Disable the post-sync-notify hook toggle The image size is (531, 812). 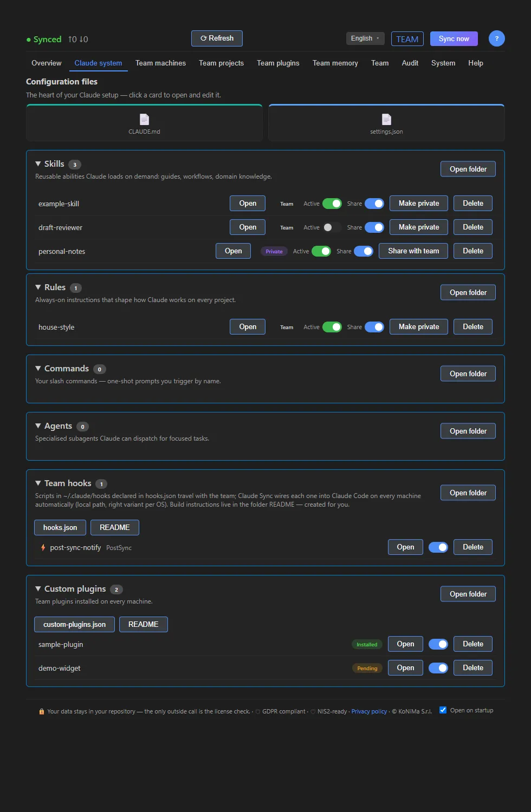[438, 547]
